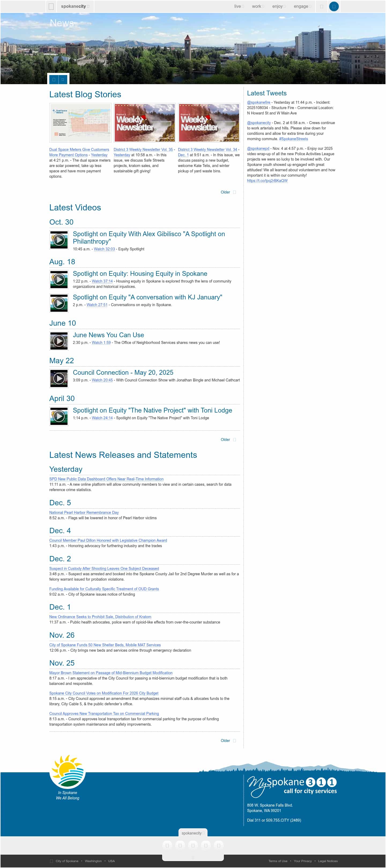This screenshot has width=386, height=868.
Task: Open District 3 Weekly Newsletter Vol. 34 link
Action: tap(207, 150)
